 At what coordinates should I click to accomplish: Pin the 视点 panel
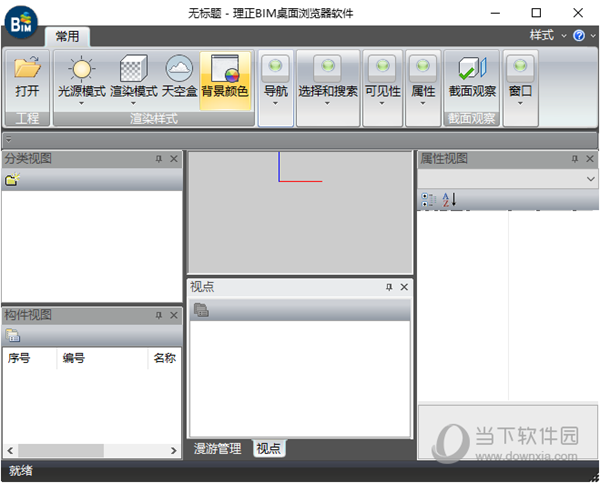pos(389,287)
